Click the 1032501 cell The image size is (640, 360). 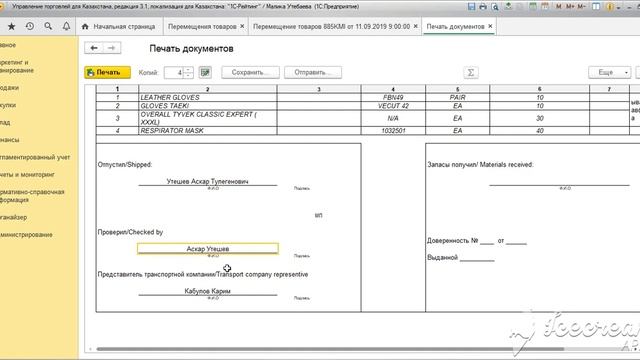[x=393, y=131]
